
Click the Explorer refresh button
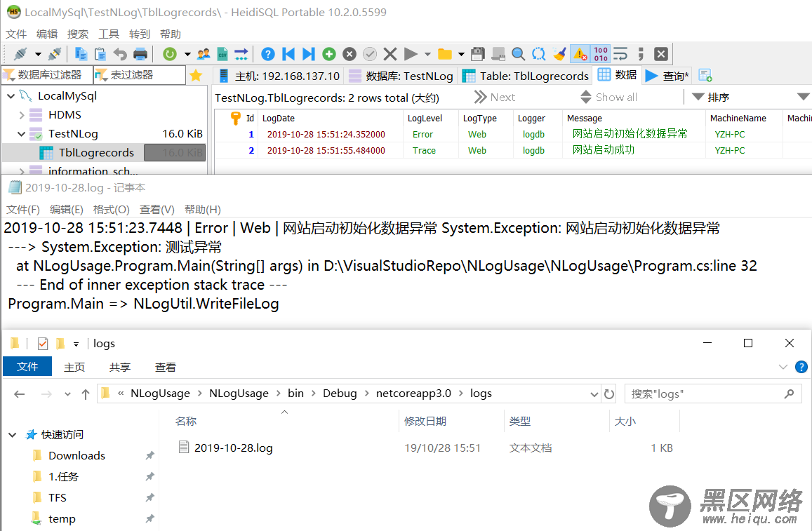coord(609,394)
